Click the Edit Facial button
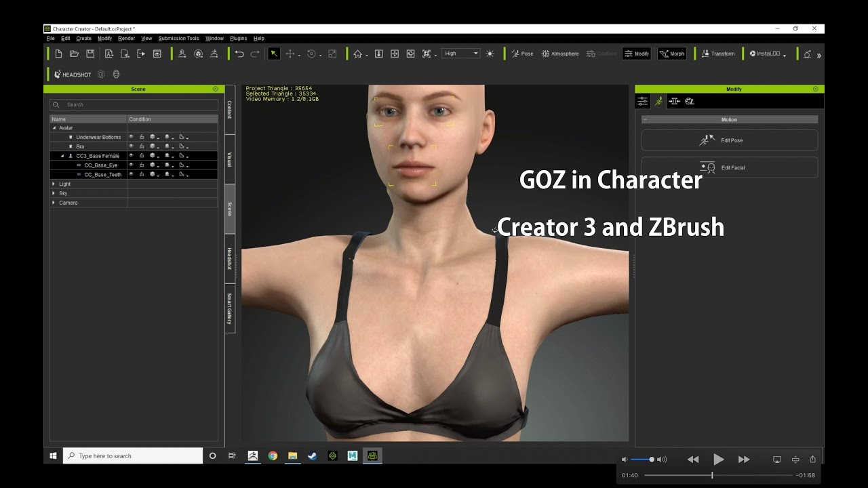This screenshot has height=488, width=868. click(730, 167)
